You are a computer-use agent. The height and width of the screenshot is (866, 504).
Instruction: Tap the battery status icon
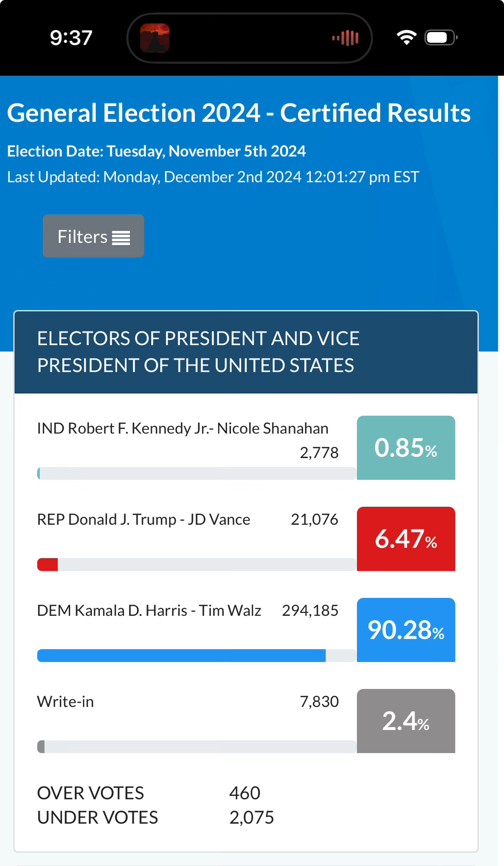pos(441,38)
